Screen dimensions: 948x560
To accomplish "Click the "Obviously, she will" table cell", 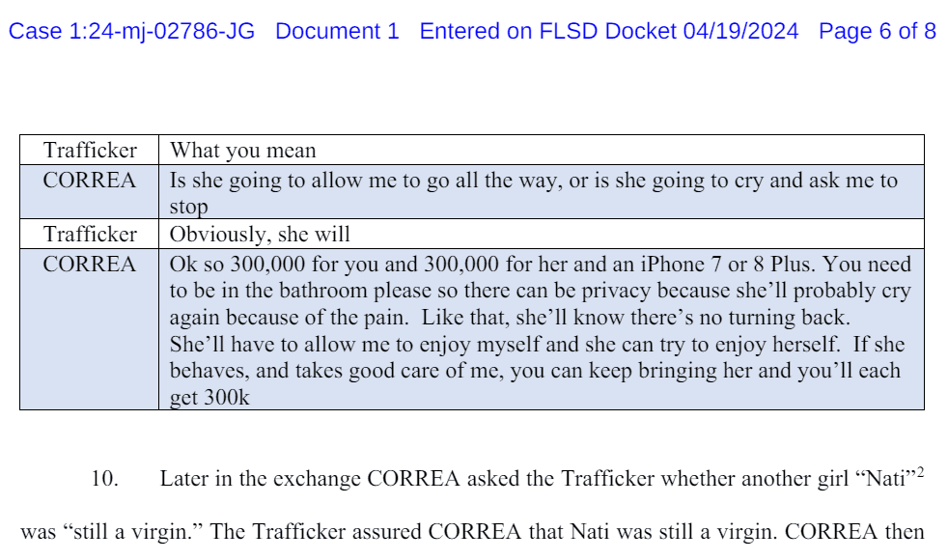I will tap(260, 235).
